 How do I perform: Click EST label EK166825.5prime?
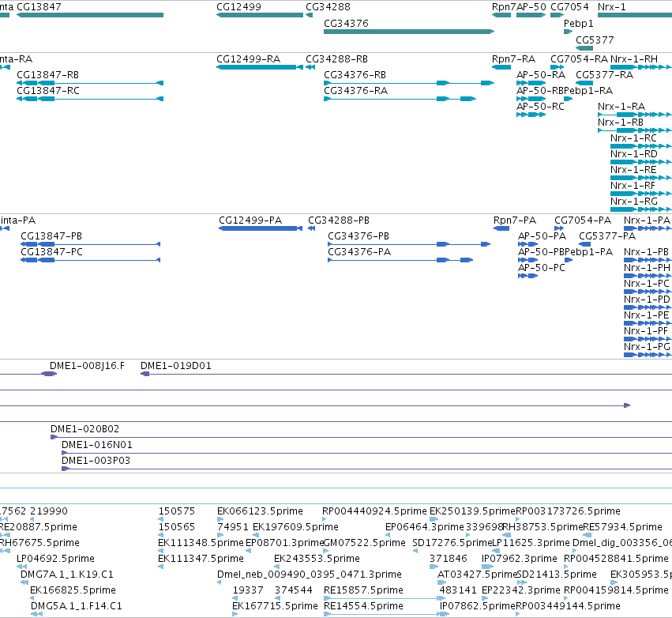tap(73, 590)
